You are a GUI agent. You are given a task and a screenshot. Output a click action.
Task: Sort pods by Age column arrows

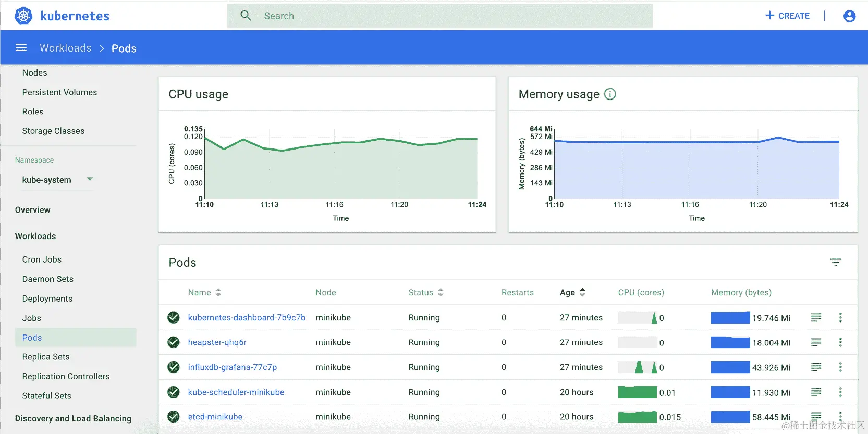[x=582, y=292]
